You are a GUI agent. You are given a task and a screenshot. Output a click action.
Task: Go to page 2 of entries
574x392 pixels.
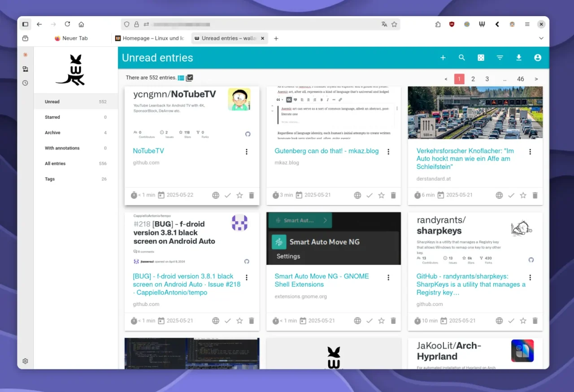click(x=473, y=79)
